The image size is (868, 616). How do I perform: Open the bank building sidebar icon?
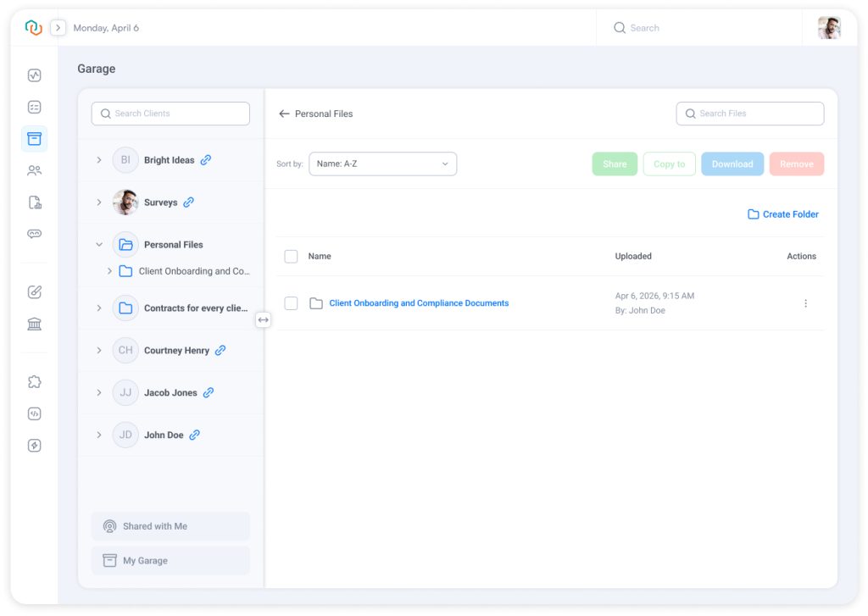click(34, 324)
